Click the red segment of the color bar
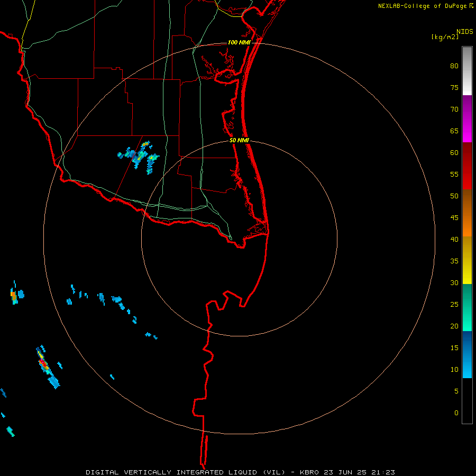 click(467, 166)
